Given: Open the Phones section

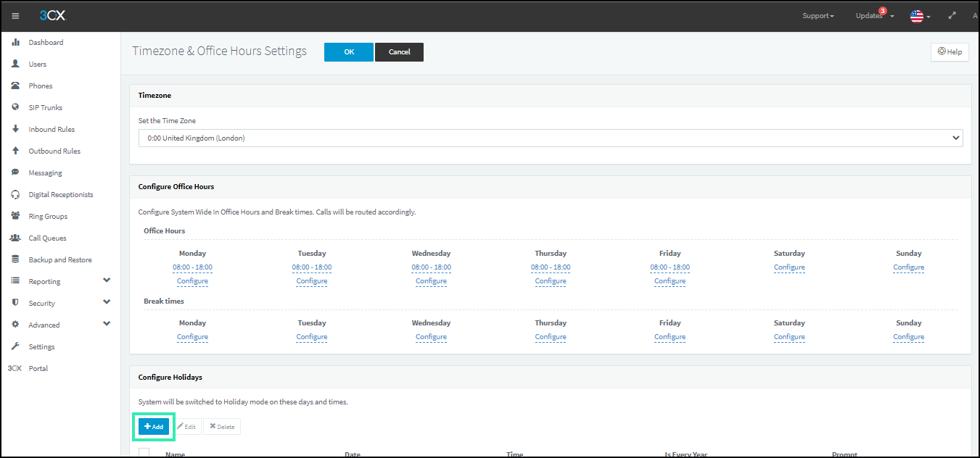Looking at the screenshot, I should (38, 86).
